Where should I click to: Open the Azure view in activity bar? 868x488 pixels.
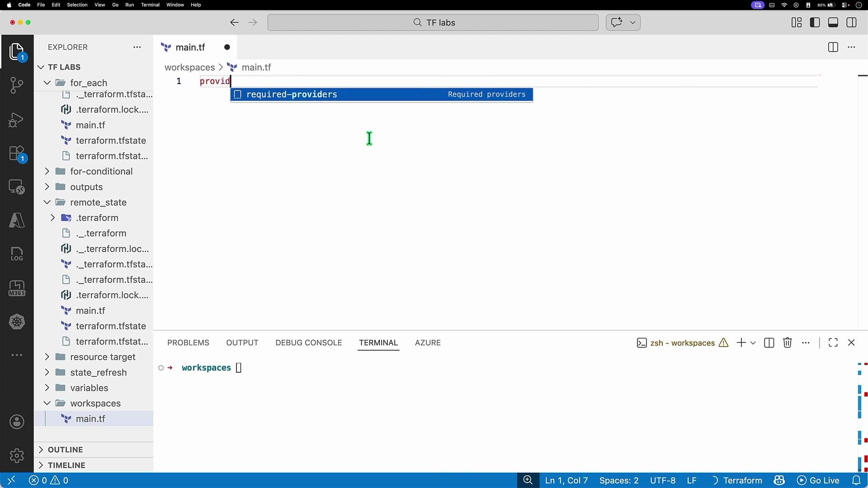[17, 221]
